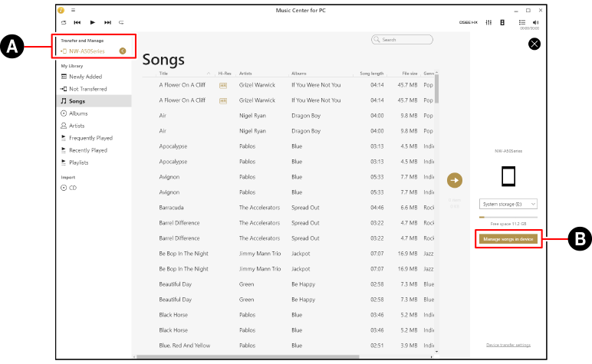
Task: Collapse the NW-A50Series device arrow
Action: [x=123, y=51]
